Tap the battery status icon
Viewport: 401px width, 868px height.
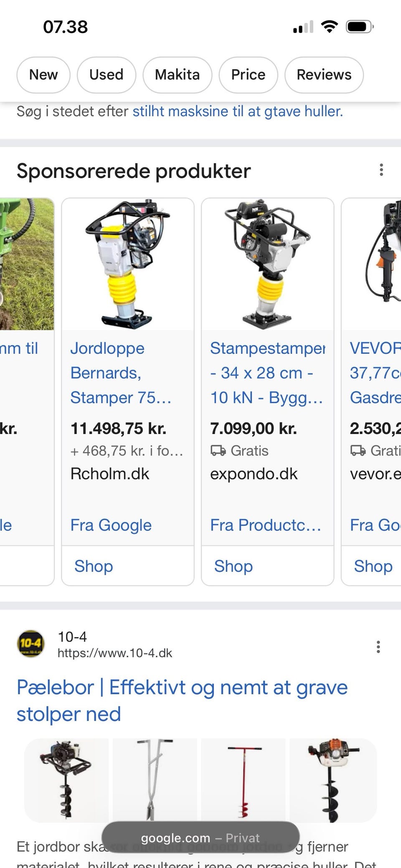(360, 27)
